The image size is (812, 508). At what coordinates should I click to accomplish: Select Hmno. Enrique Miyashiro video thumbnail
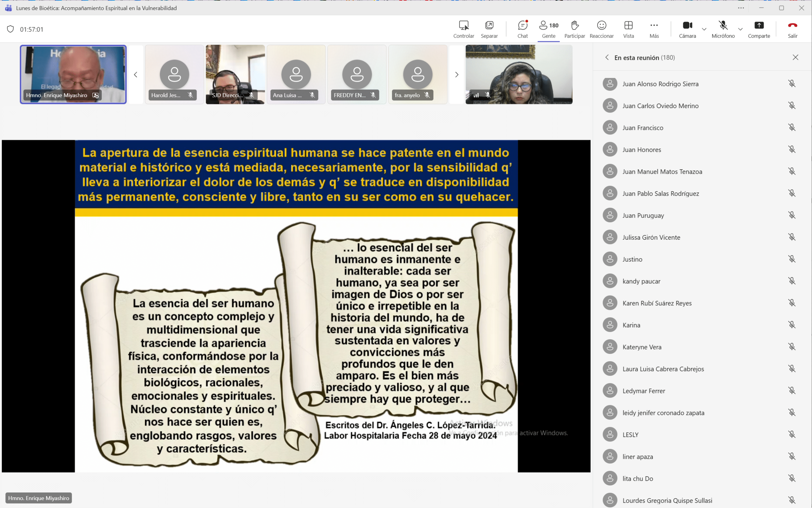[73, 74]
